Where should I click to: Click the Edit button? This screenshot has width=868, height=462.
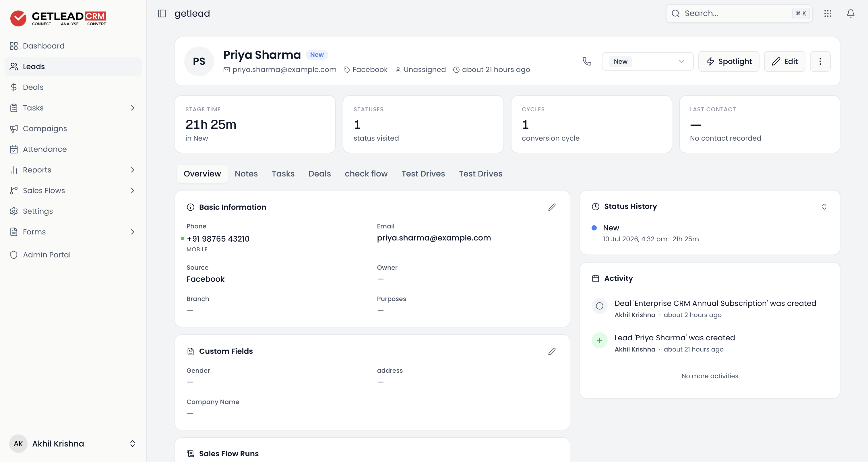point(784,61)
